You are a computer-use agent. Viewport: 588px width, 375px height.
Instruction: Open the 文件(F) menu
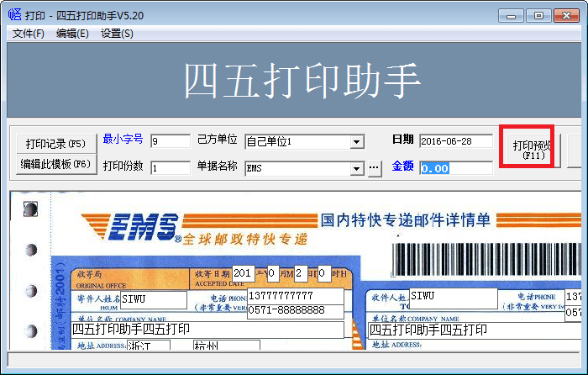click(x=28, y=34)
